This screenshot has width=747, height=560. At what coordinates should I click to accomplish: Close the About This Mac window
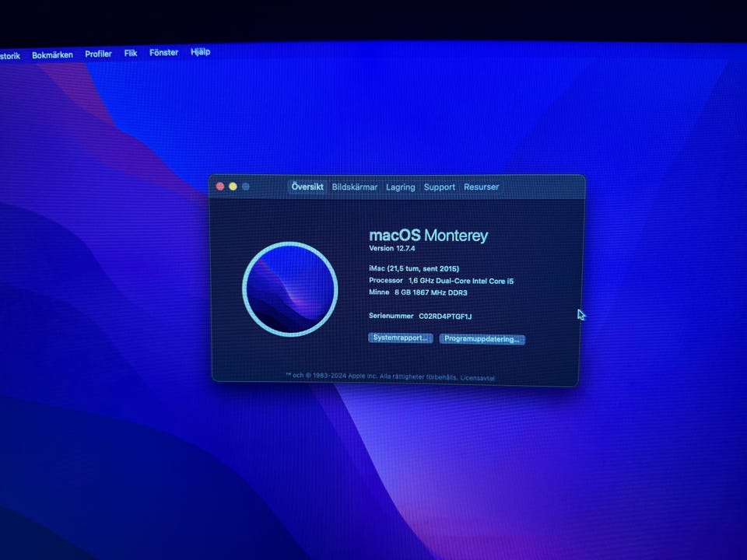pos(220,187)
